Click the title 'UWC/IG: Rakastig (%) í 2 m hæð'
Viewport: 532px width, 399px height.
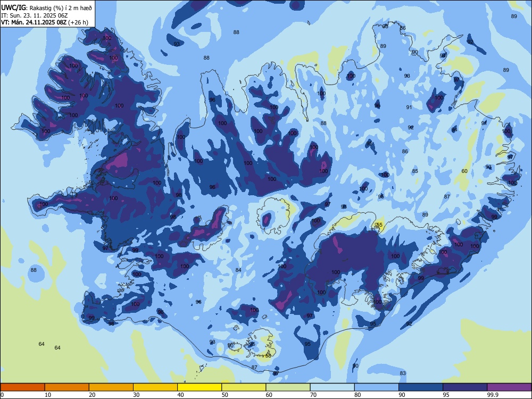pyautogui.click(x=46, y=8)
